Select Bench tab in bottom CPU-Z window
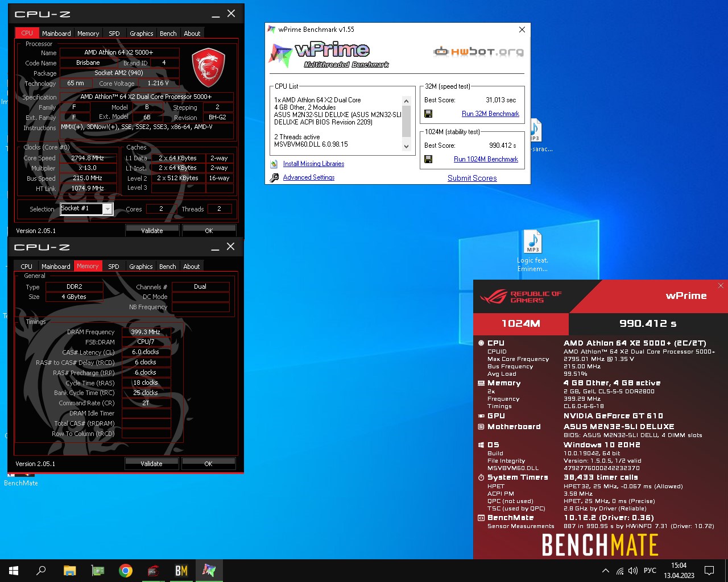Image resolution: width=728 pixels, height=582 pixels. [x=168, y=267]
